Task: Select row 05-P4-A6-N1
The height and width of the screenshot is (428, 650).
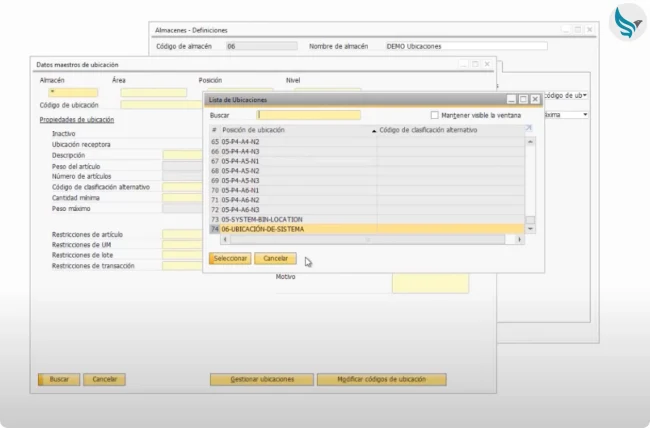Action: 367,190
